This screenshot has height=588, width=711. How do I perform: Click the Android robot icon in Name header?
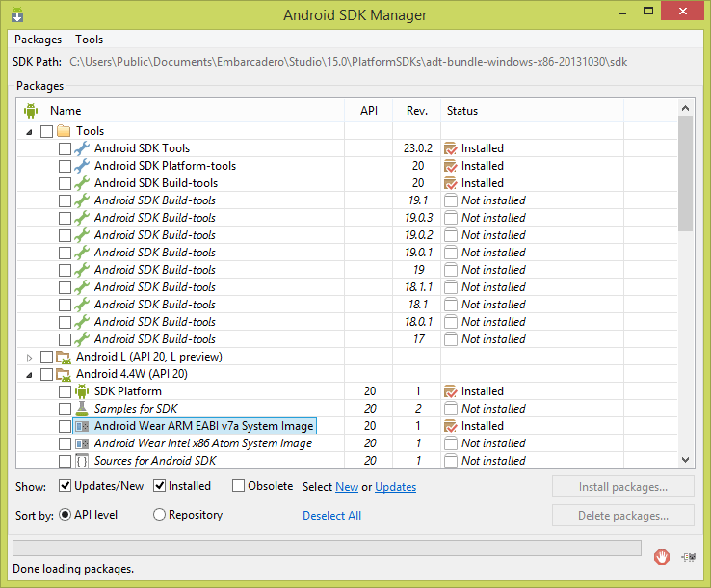coord(31,110)
